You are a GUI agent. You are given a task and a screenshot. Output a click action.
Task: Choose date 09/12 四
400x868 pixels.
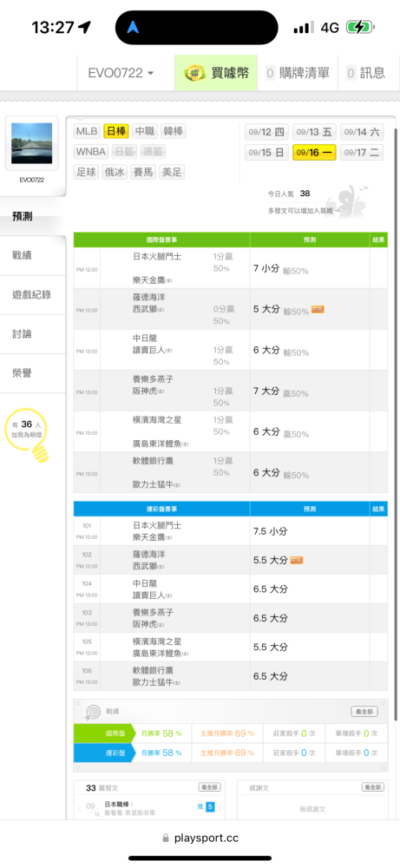click(266, 132)
